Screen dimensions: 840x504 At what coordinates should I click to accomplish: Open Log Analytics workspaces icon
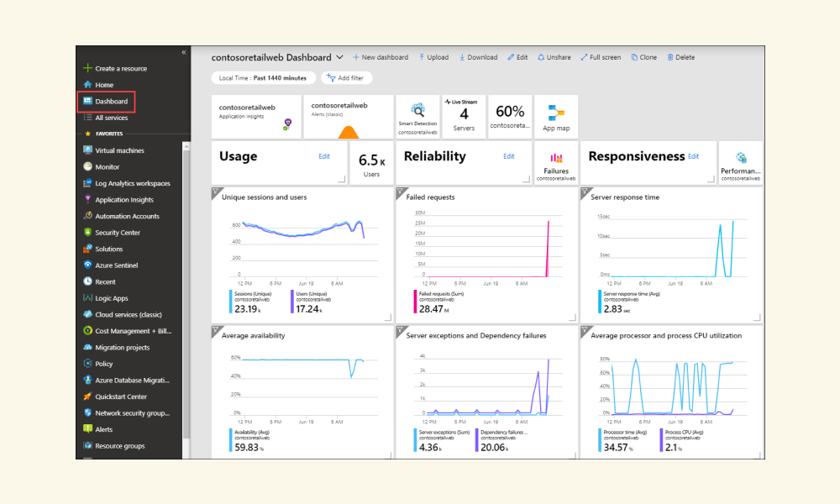tap(88, 183)
